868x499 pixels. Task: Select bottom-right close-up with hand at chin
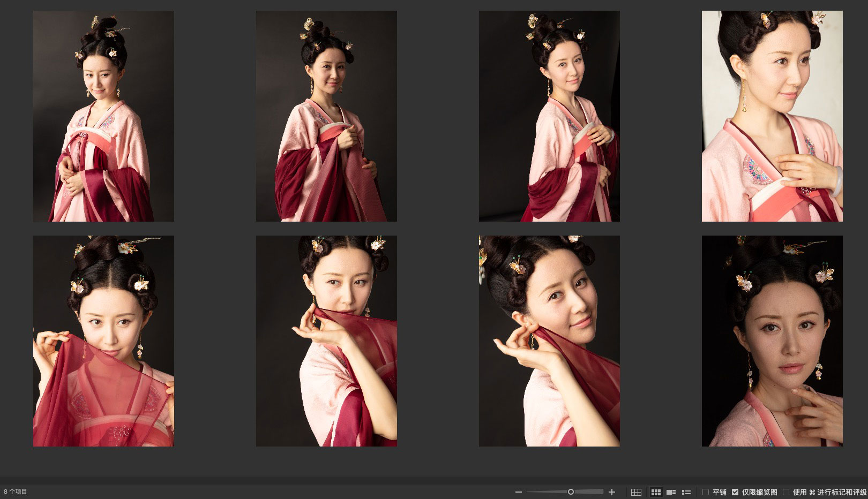772,341
